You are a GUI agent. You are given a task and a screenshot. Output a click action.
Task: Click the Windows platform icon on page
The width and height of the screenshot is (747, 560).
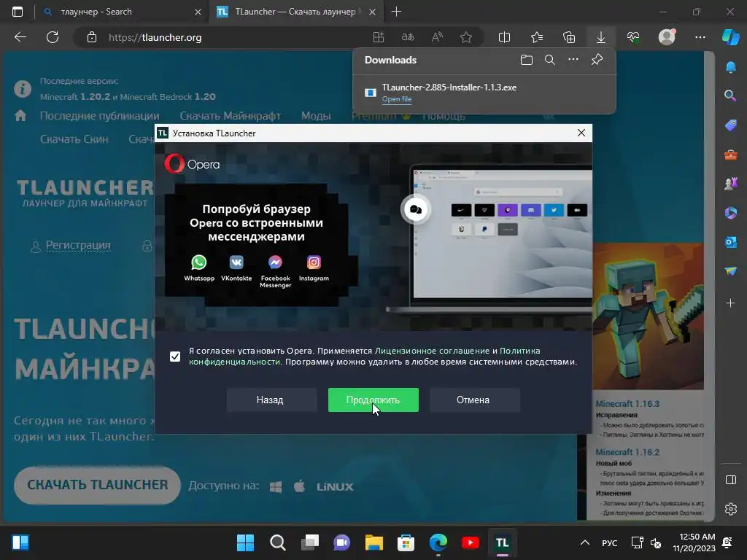coord(276,486)
